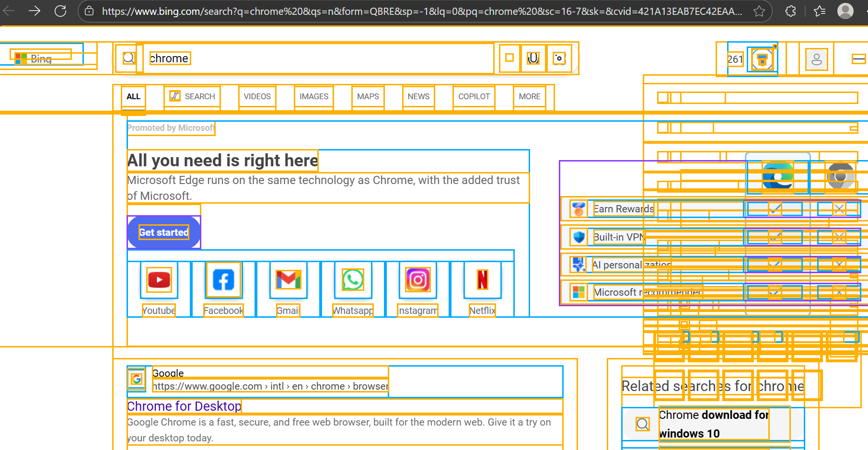Start voice search with the microphone icon

(533, 58)
